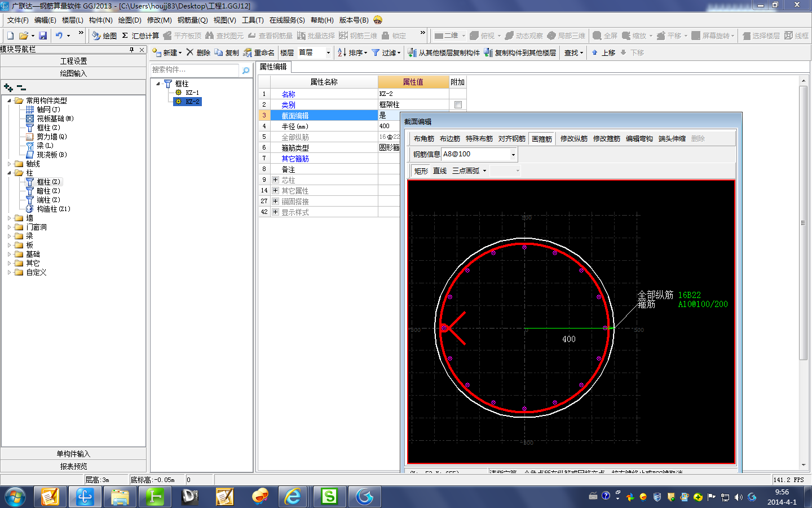Click the component search input field
Screen dimensions: 812x508
click(195, 70)
